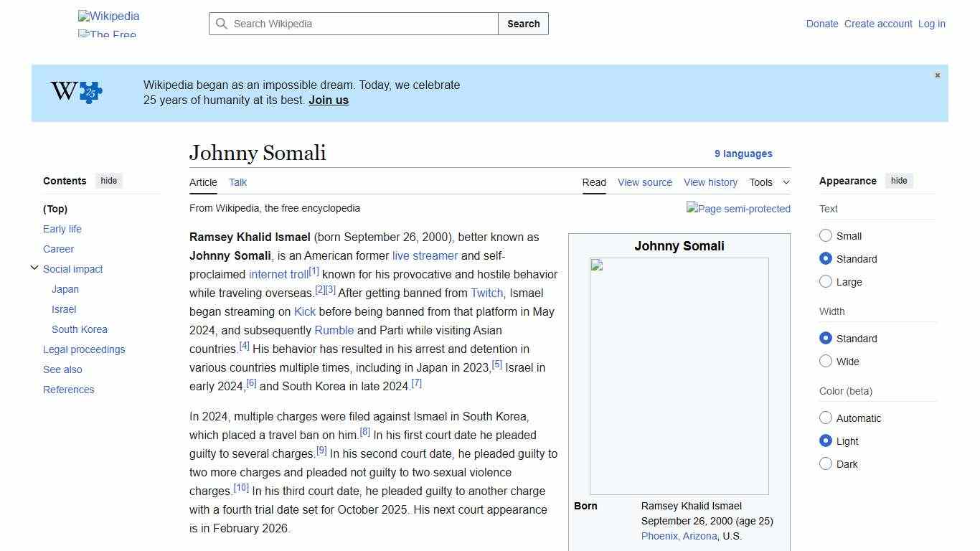980x551 pixels.
Task: Collapse the Social impact section chevron
Action: point(34,267)
